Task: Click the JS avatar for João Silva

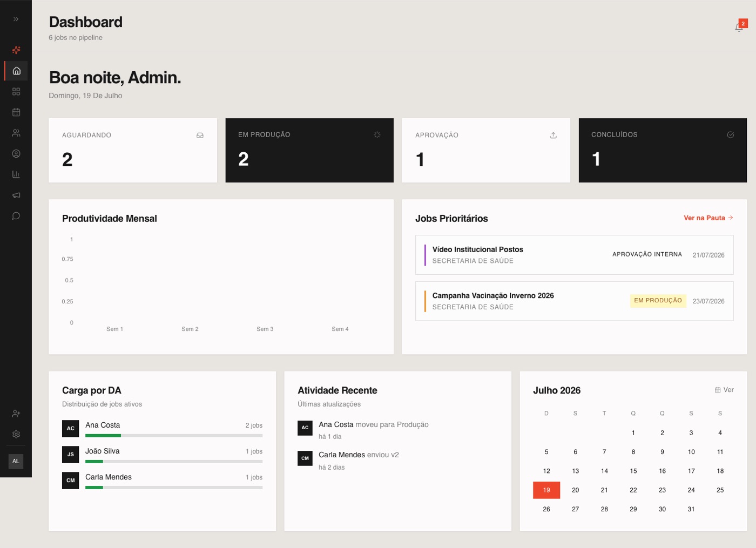Action: coord(71,455)
